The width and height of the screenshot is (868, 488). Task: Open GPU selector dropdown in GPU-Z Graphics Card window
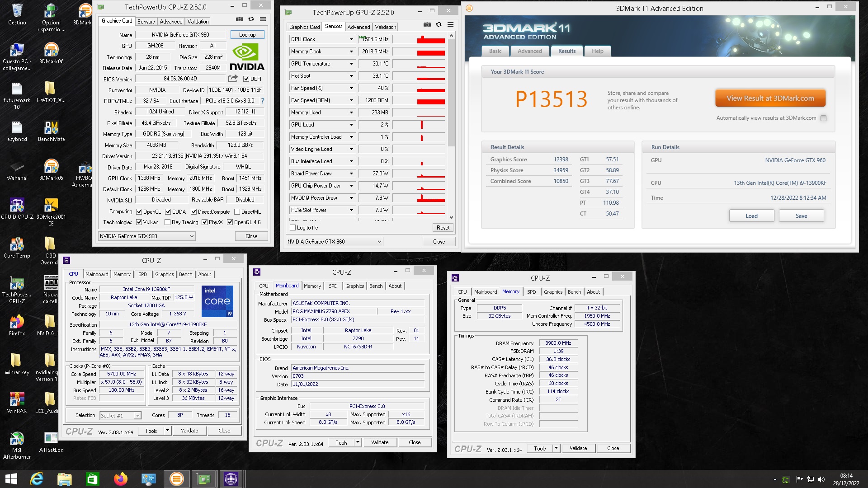[x=147, y=236]
